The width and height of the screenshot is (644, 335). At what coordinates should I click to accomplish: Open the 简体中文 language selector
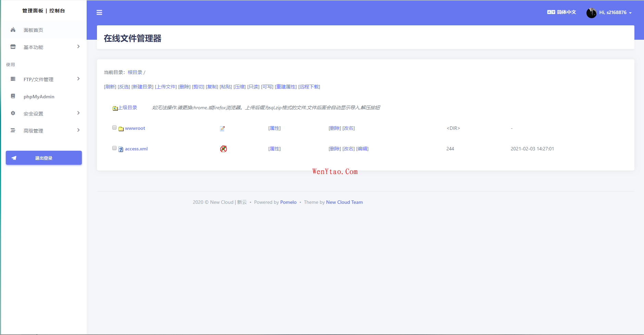[561, 12]
